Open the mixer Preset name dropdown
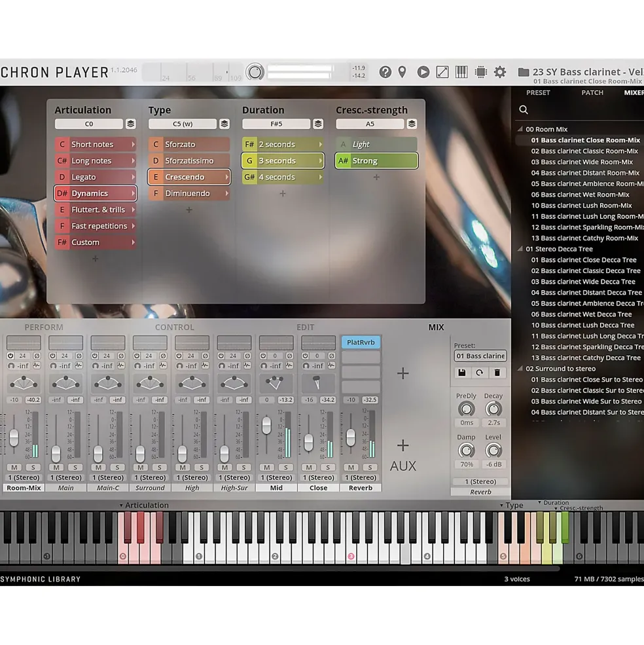 pyautogui.click(x=480, y=356)
